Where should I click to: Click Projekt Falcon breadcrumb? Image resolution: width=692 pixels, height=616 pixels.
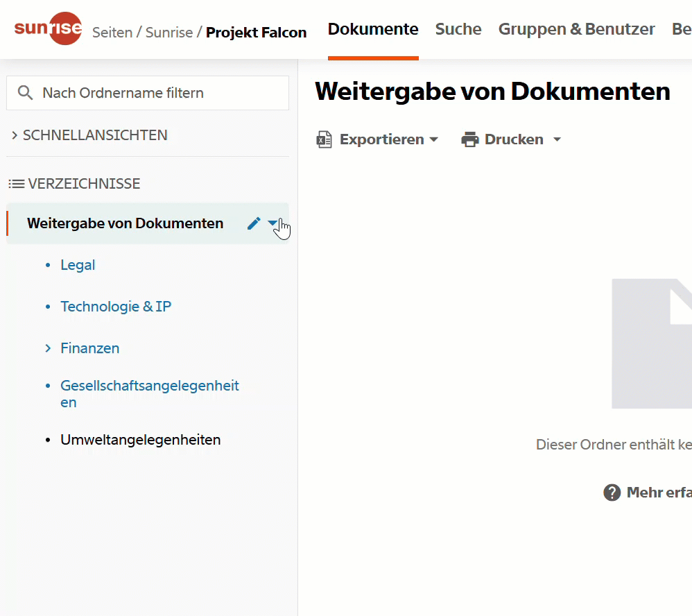click(x=256, y=32)
